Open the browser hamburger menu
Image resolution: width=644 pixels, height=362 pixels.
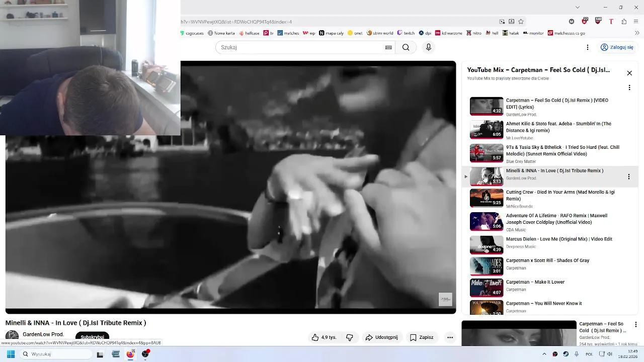(636, 22)
